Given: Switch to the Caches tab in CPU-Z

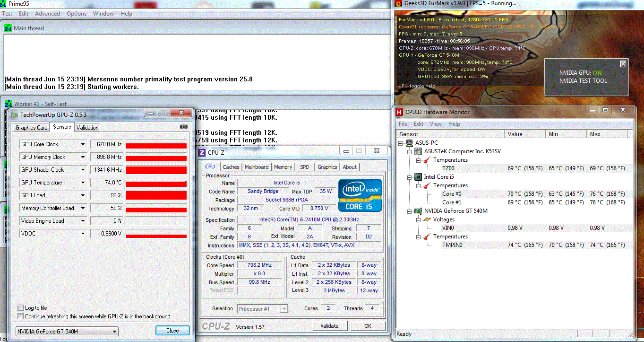Looking at the screenshot, I should (231, 167).
